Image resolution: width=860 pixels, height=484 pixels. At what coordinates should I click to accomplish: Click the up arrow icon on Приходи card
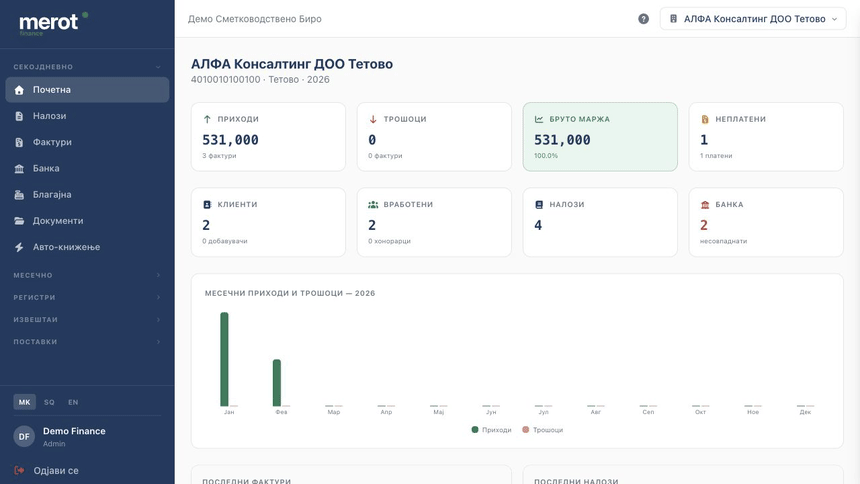tap(207, 119)
